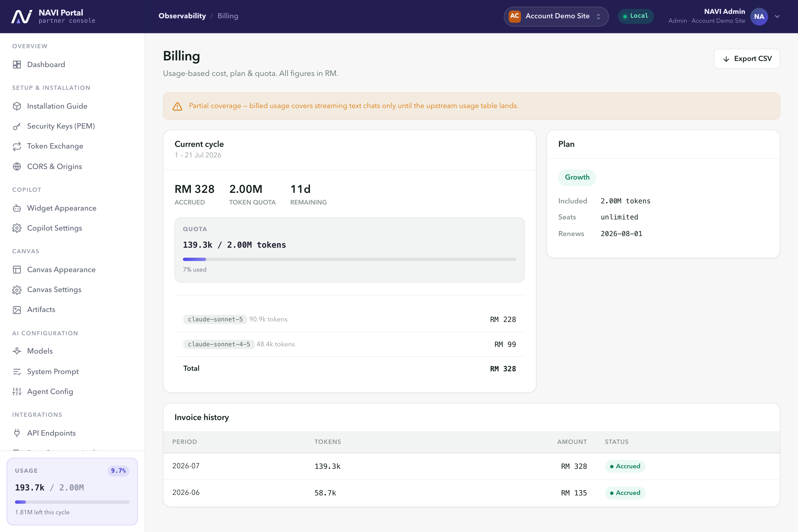Screen dimensions: 798x532
Task: Click the Security Keys key icon
Action: pyautogui.click(x=17, y=126)
